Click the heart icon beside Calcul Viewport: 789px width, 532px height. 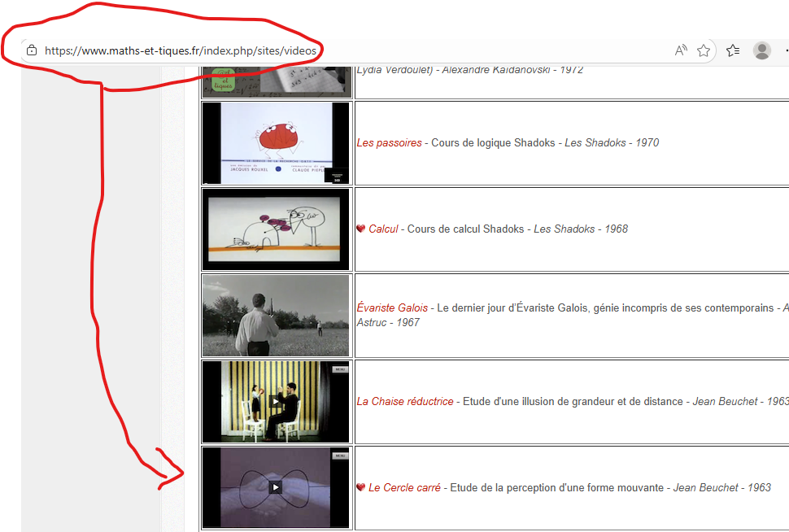pyautogui.click(x=361, y=229)
